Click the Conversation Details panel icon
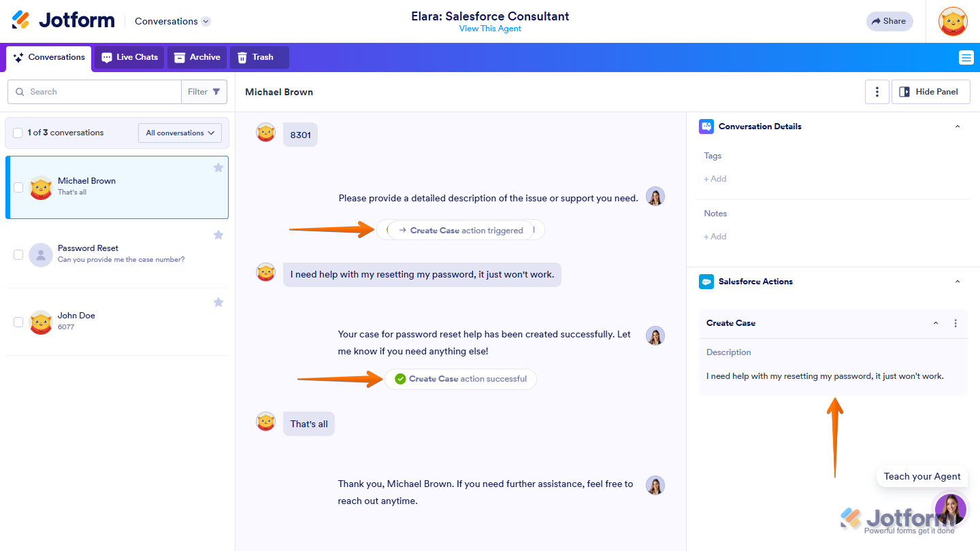Image resolution: width=980 pixels, height=551 pixels. 706,127
